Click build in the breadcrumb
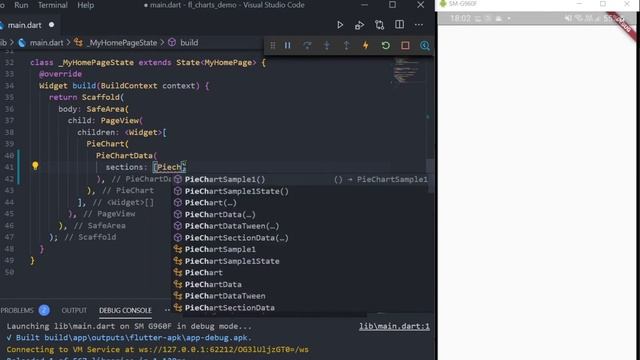640x360 pixels. (189, 42)
